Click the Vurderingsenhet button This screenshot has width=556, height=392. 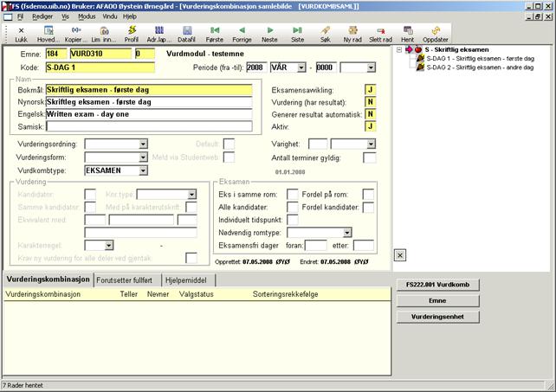[437, 317]
